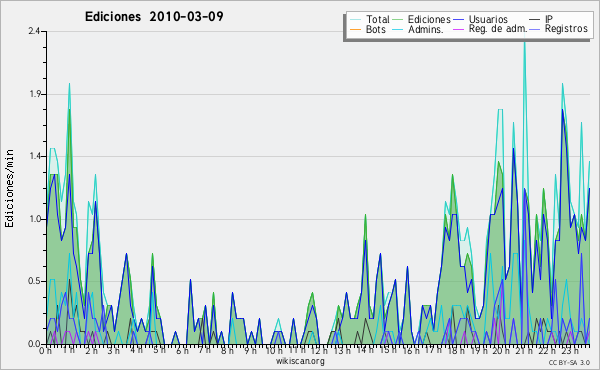Select the 'Usuarios' legend label
This screenshot has width=600, height=370.
tap(488, 19)
